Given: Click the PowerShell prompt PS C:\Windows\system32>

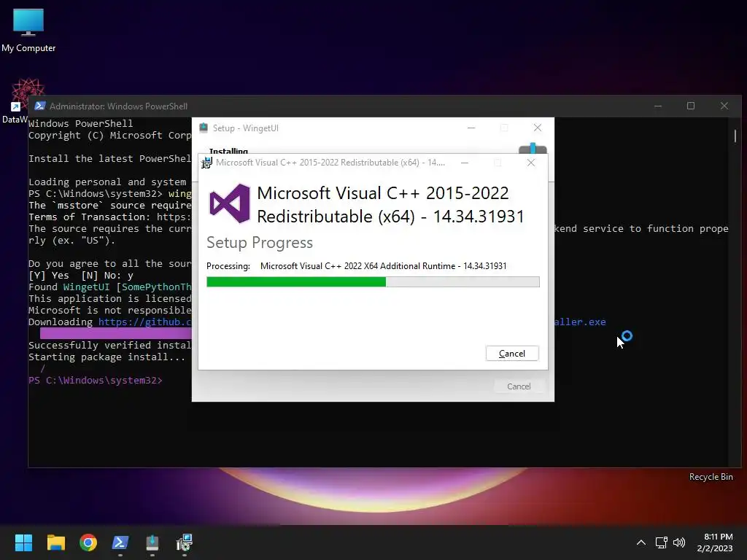Looking at the screenshot, I should pos(96,381).
